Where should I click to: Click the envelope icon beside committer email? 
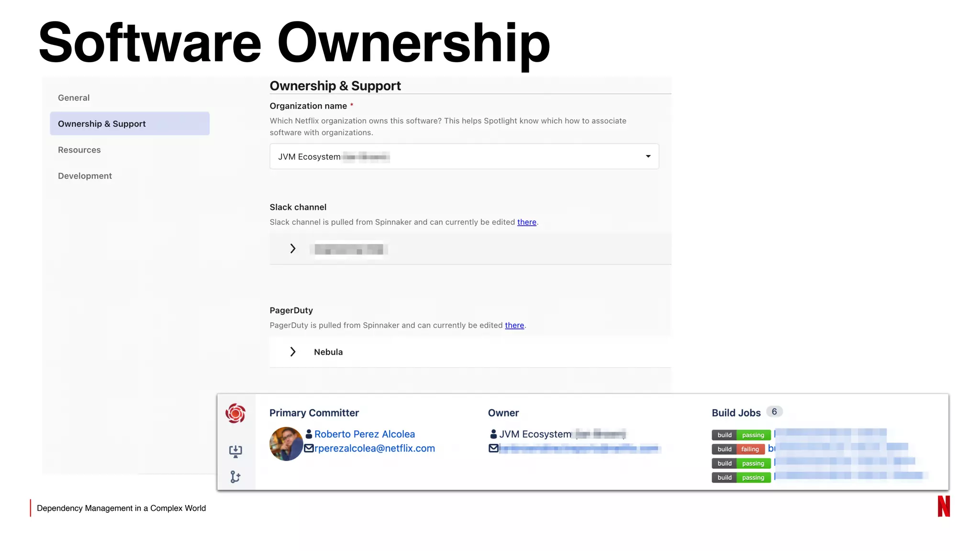click(309, 448)
